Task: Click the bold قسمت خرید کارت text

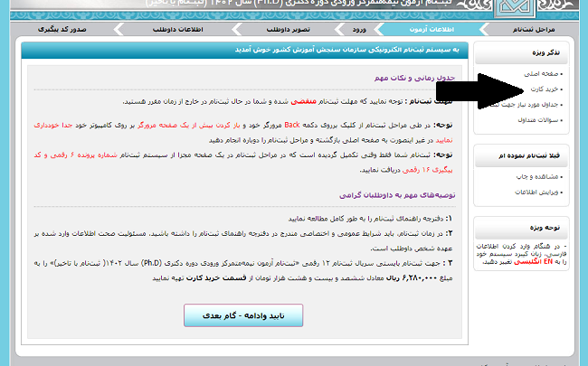Action: 216,278
